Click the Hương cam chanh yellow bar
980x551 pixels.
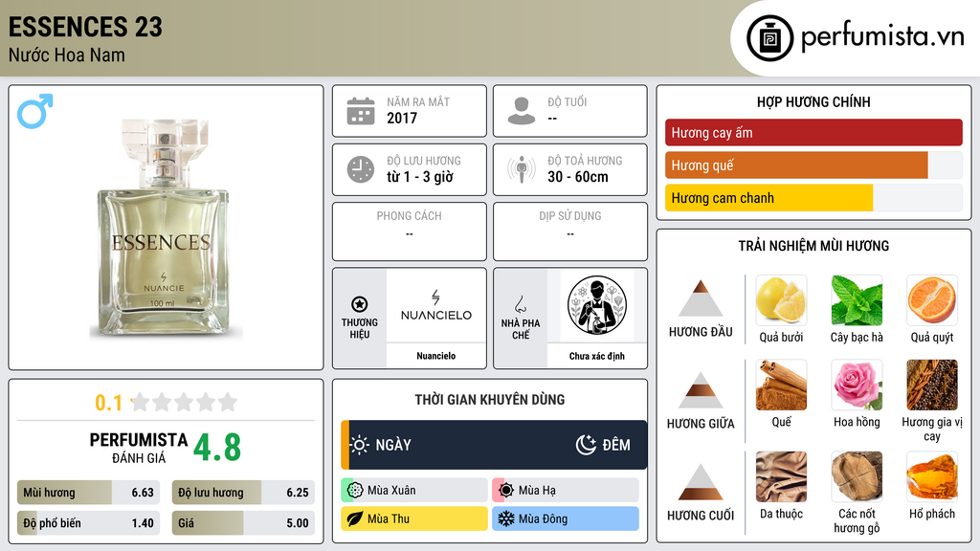tap(768, 198)
